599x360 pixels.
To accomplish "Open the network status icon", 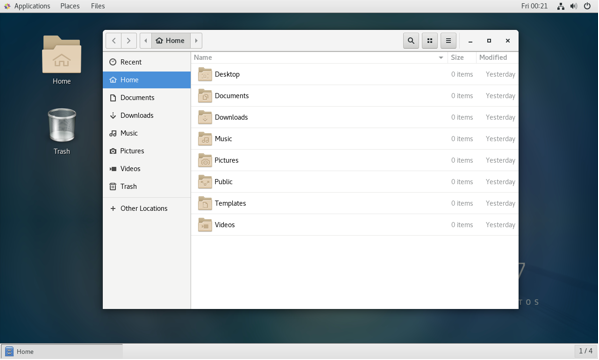I will pos(560,6).
